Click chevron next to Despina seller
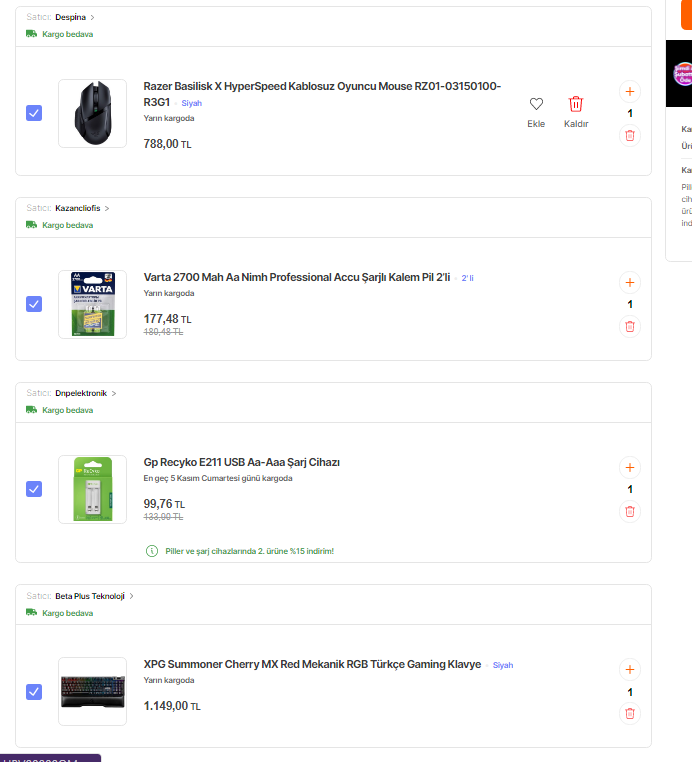692x762 pixels. 92,17
